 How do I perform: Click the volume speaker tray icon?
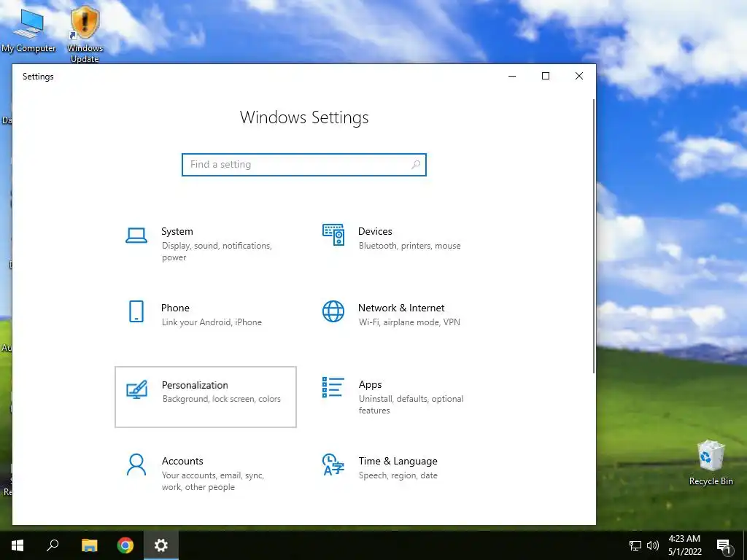point(653,545)
